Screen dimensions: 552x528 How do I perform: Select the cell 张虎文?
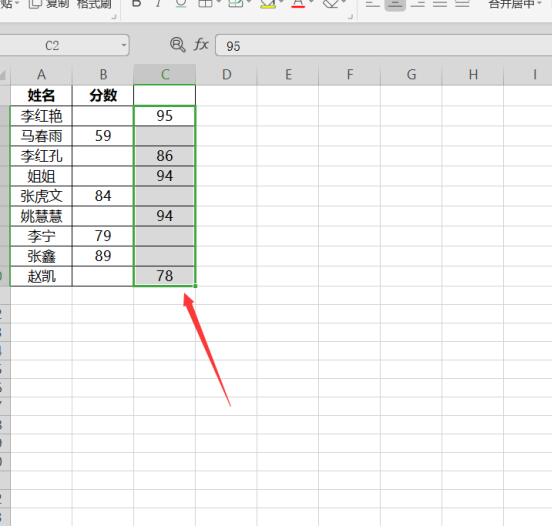[41, 196]
